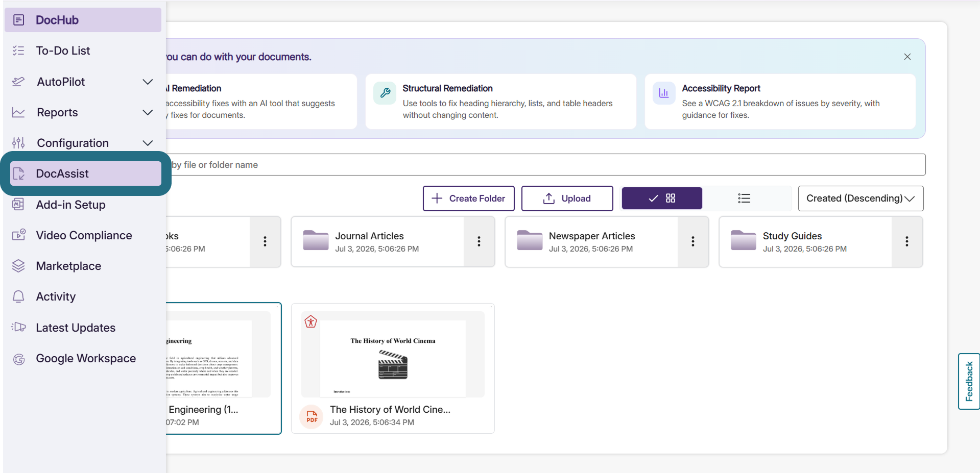Open the Journal Articles folder options menu
980x473 pixels.
479,241
